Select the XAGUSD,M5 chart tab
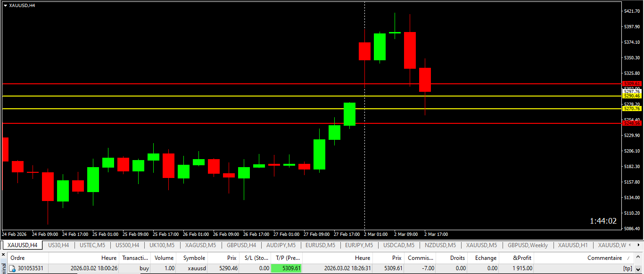The height and width of the screenshot is (274, 644). click(200, 245)
